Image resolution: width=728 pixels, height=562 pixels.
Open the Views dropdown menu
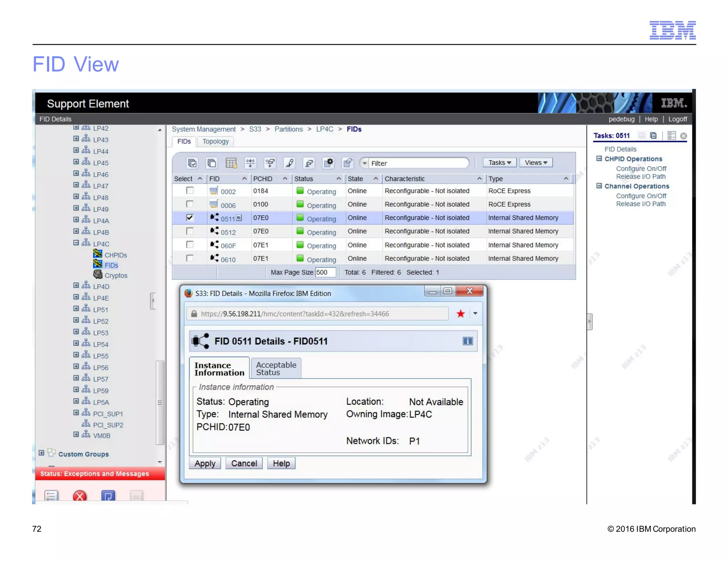tap(535, 163)
